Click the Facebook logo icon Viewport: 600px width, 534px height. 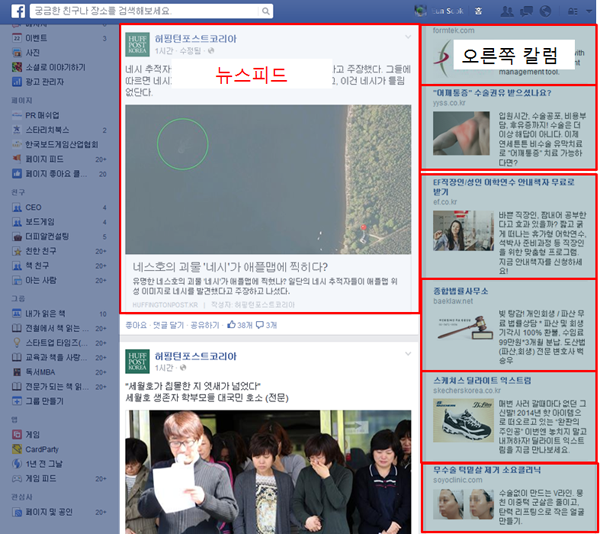18,11
